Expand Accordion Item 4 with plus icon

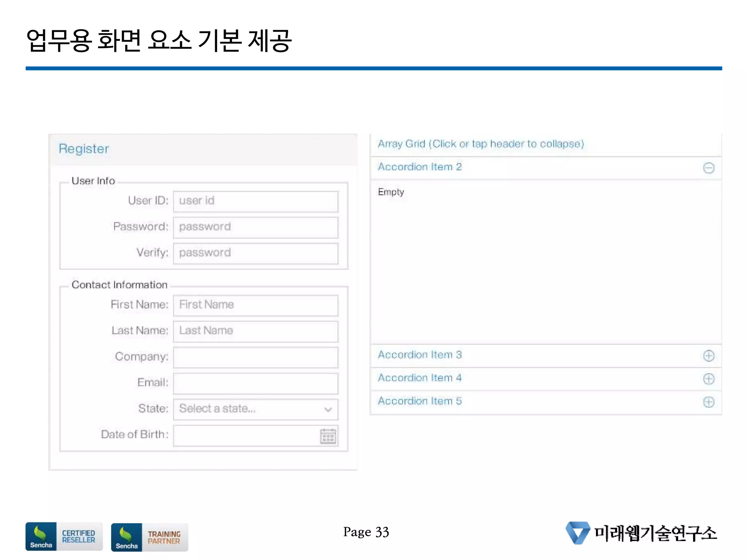click(709, 379)
